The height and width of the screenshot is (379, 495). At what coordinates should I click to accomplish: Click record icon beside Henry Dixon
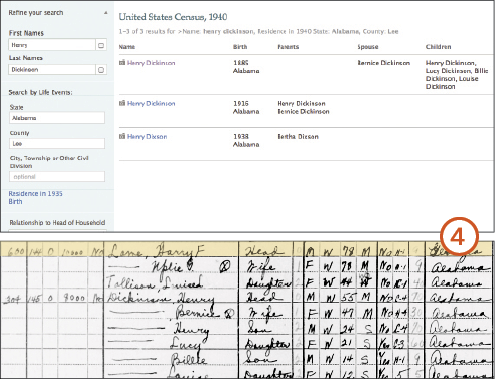(x=122, y=136)
